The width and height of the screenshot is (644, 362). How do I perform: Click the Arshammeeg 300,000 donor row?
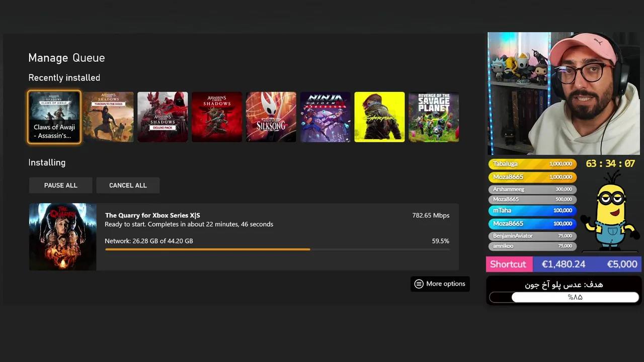[532, 189]
